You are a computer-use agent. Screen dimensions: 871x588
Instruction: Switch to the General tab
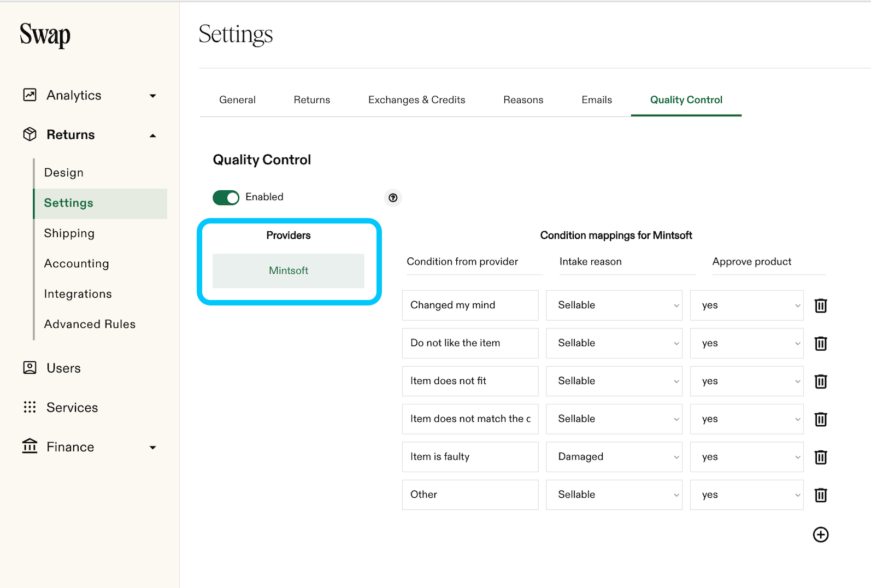237,100
